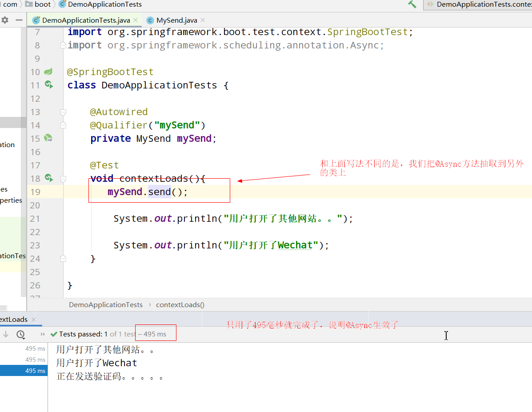Click fold end marker on line 24

[63, 259]
